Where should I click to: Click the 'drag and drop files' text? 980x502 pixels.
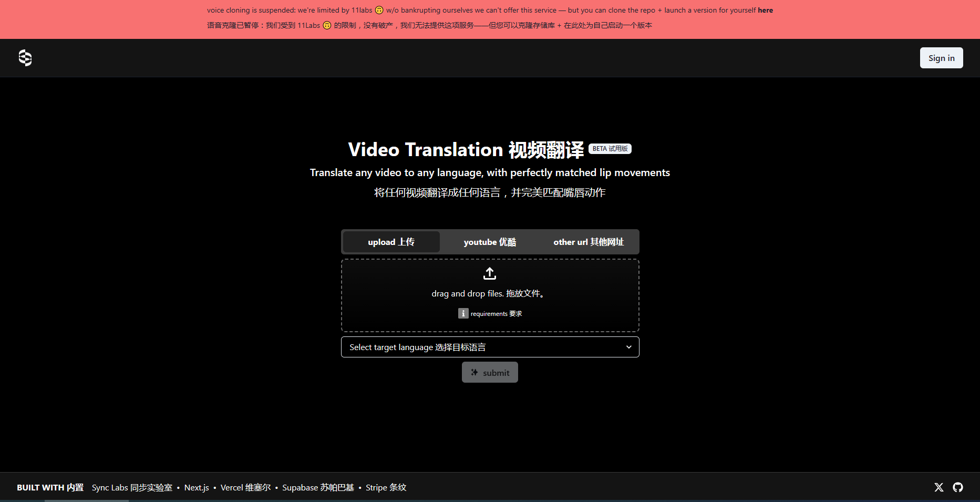pos(489,293)
